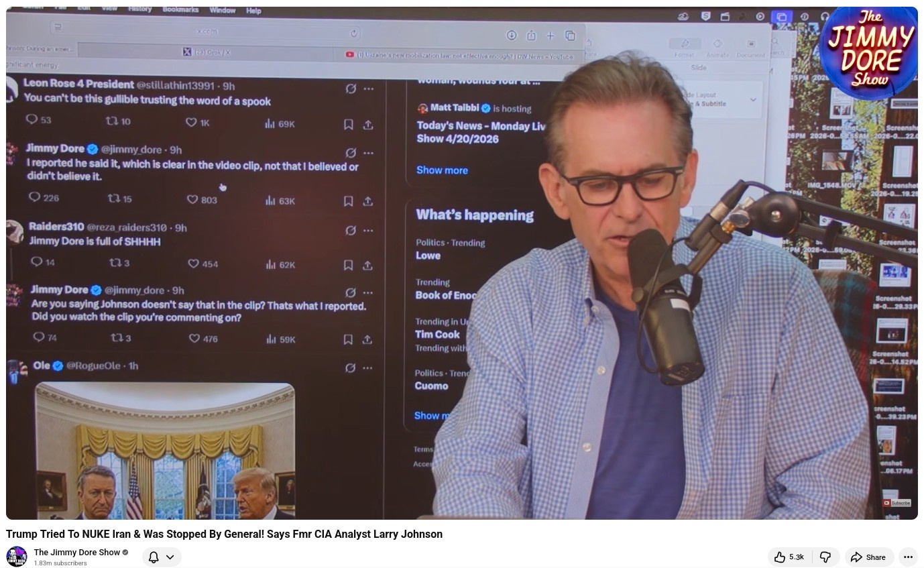Switch to the DW News YouTube tab
This screenshot has width=924, height=568.
[459, 55]
